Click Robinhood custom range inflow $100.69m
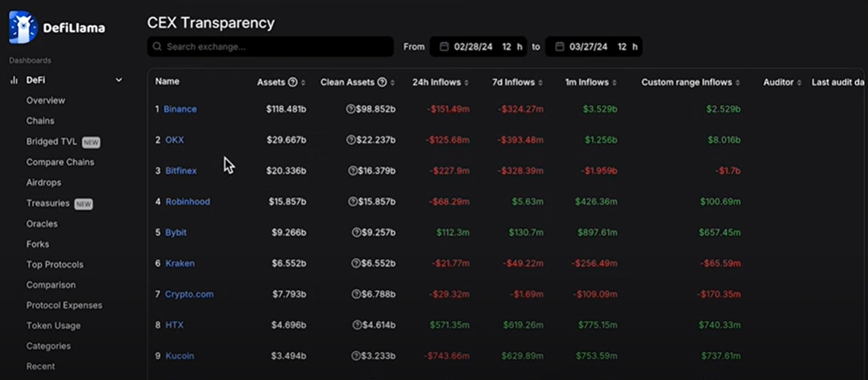Viewport: 868px width, 380px height. (x=720, y=202)
